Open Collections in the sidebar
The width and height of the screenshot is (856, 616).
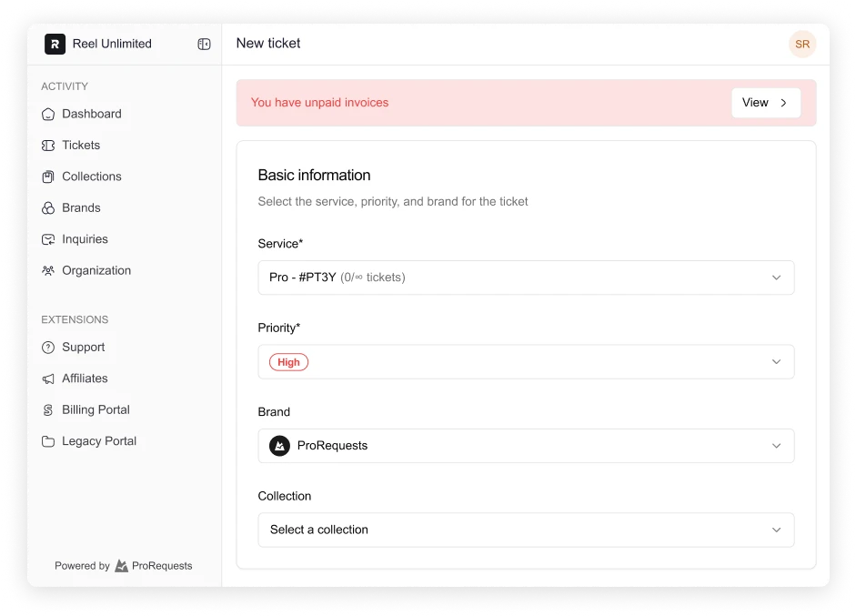click(92, 177)
